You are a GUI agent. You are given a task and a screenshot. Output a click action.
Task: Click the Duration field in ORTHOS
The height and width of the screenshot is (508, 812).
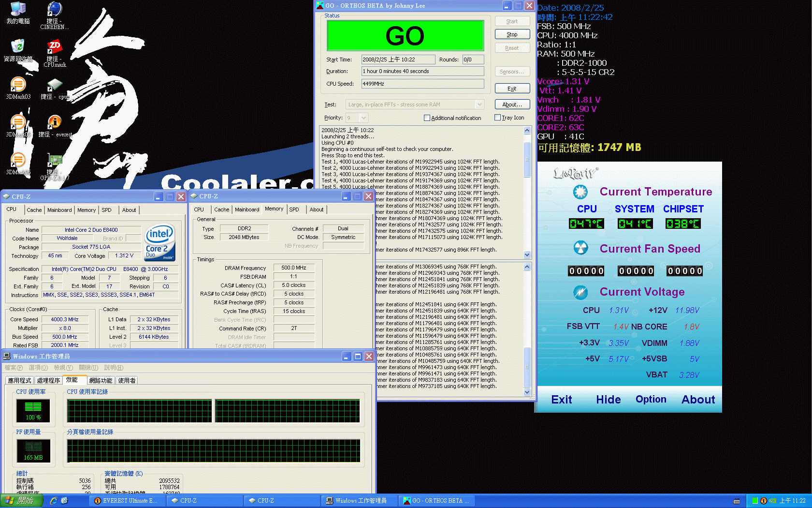click(423, 71)
